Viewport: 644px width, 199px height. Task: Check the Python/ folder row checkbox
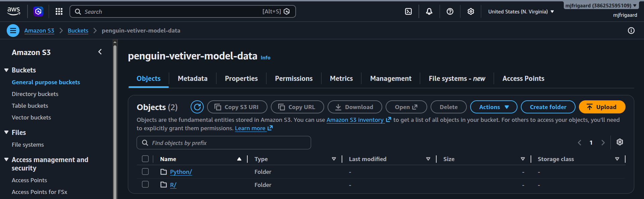145,171
